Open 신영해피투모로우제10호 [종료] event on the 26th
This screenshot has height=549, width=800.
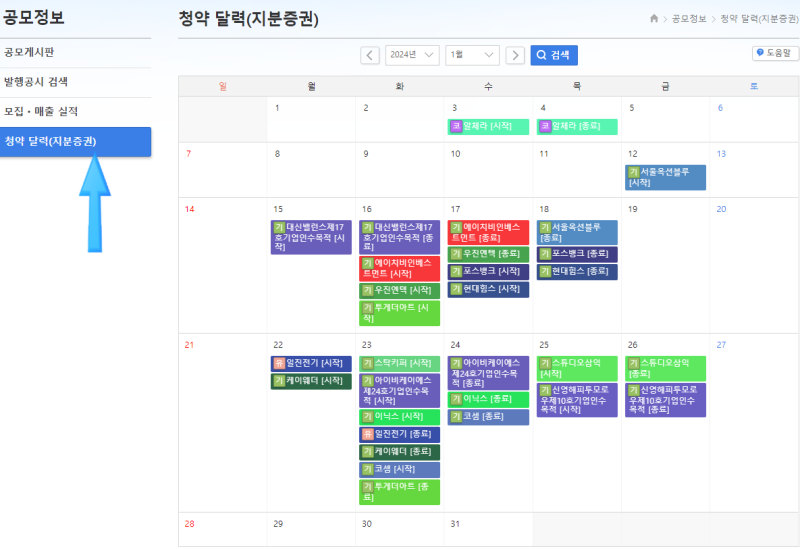665,400
